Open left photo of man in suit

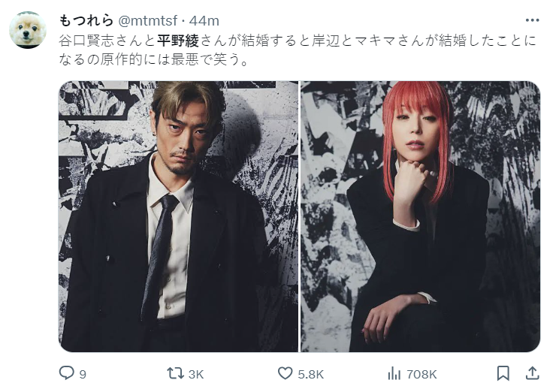tap(178, 216)
